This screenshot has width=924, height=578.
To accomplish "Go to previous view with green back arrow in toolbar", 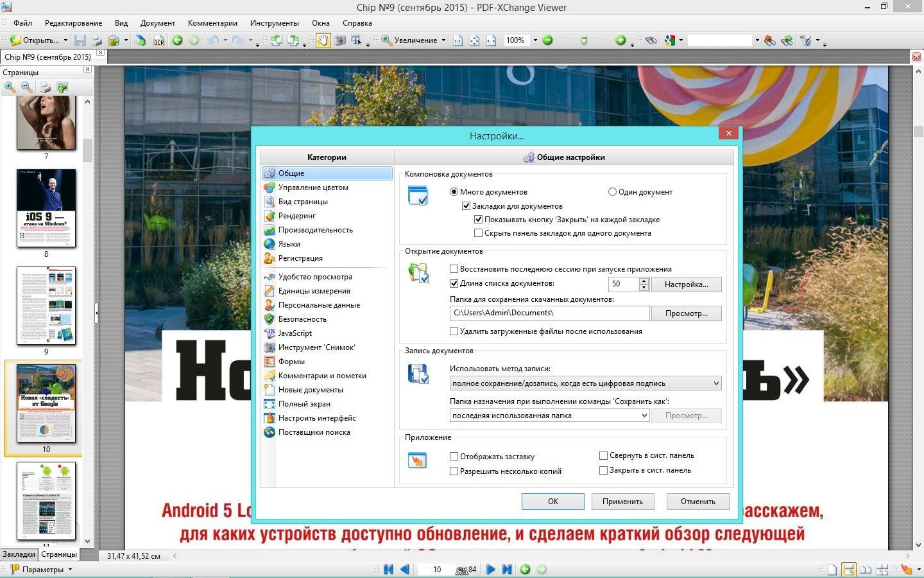I will click(177, 40).
